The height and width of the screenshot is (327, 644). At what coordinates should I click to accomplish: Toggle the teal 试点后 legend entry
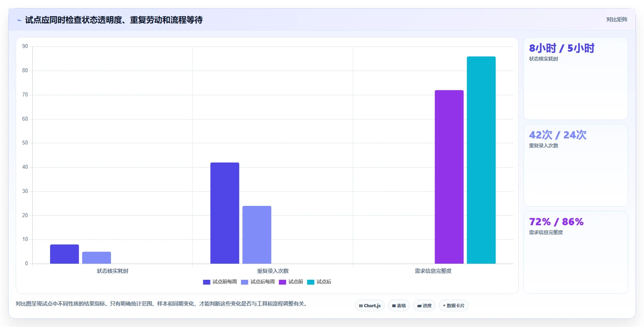(319, 282)
